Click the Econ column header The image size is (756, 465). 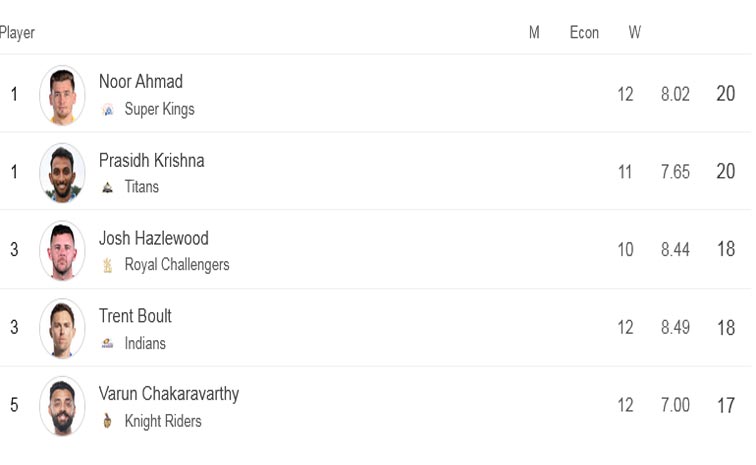click(584, 32)
